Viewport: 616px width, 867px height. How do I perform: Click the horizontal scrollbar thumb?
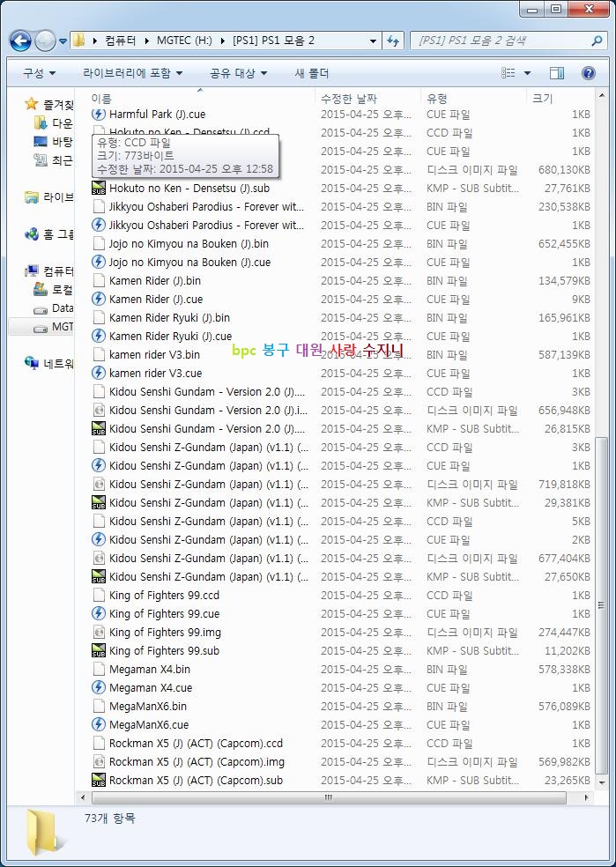click(x=329, y=798)
